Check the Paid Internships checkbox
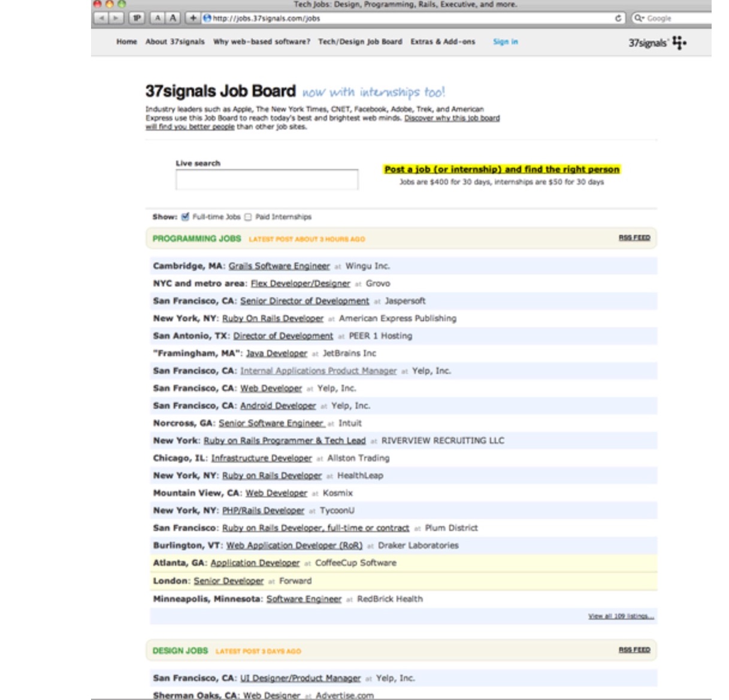The height and width of the screenshot is (700, 729). [248, 217]
